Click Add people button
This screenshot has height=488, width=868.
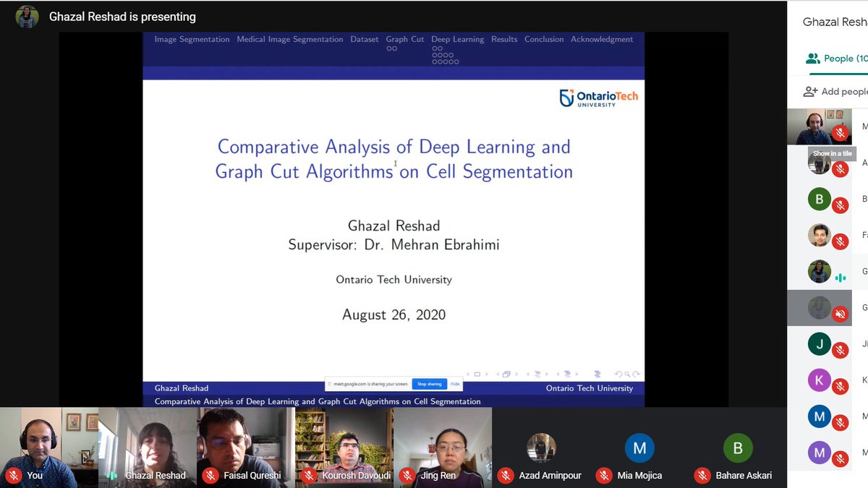coord(835,92)
